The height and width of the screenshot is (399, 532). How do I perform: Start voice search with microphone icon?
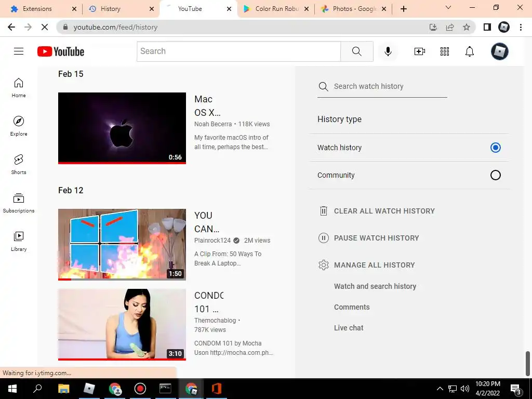tap(388, 51)
